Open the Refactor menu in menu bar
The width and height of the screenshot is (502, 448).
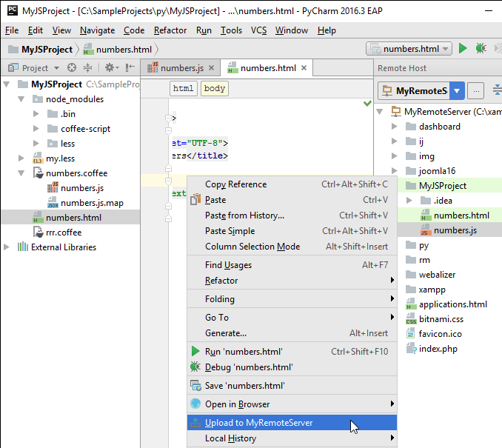170,30
